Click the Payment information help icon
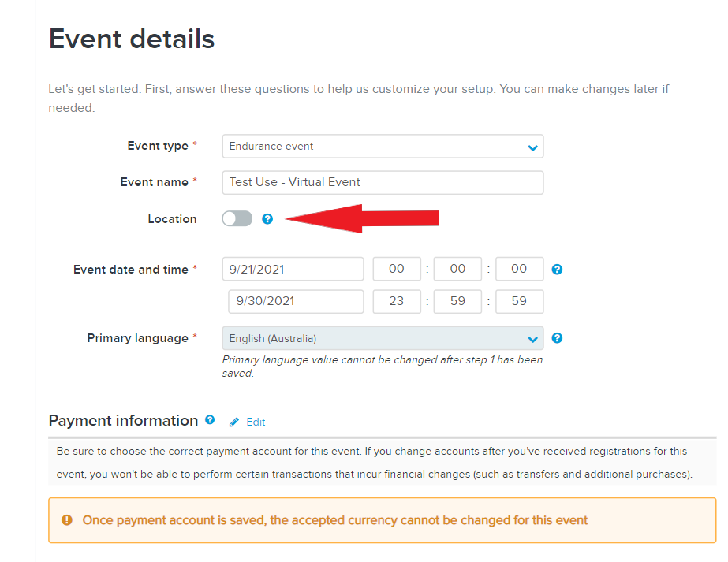 click(210, 419)
